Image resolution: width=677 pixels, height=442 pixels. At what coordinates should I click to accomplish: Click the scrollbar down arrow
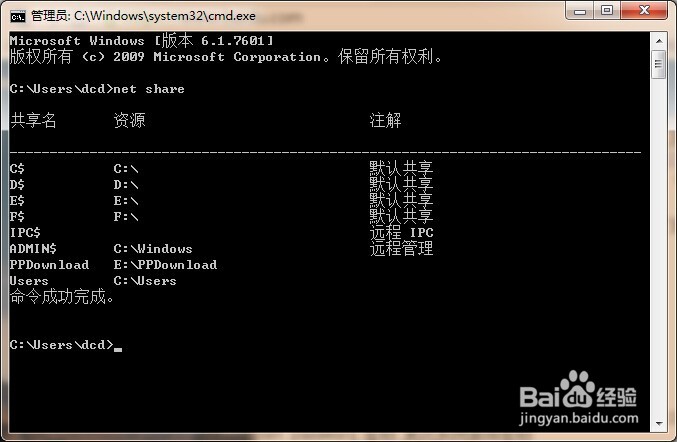click(x=658, y=423)
